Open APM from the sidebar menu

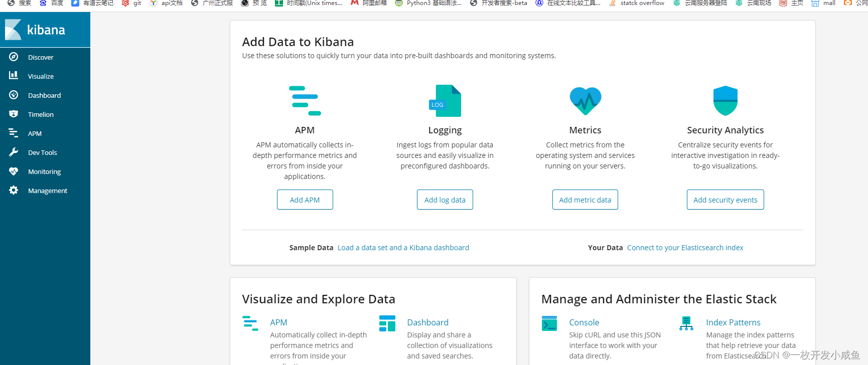tap(35, 133)
